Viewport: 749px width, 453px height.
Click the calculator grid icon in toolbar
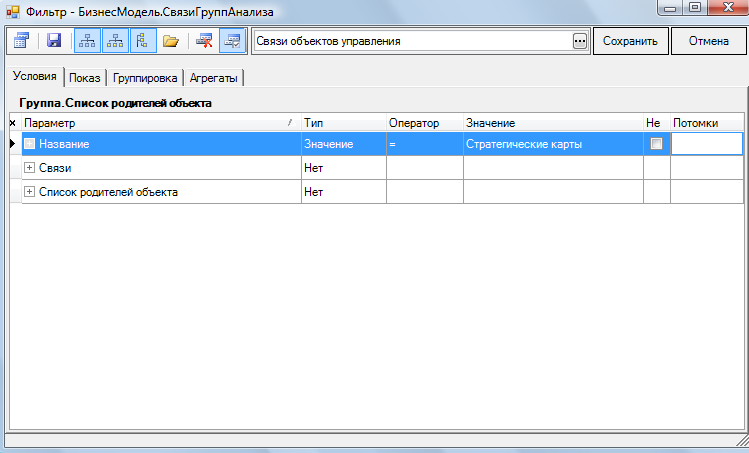click(x=21, y=41)
